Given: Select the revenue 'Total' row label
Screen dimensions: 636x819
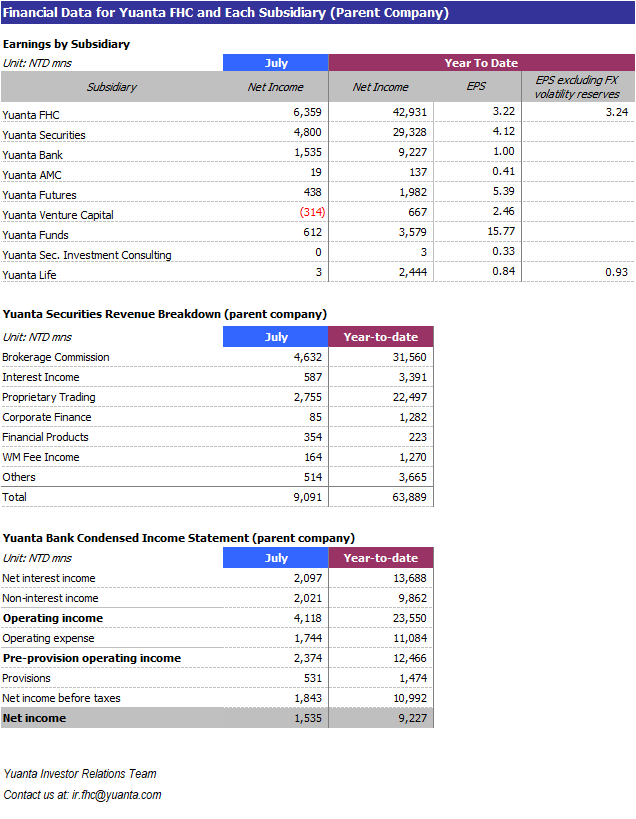Looking at the screenshot, I should tap(14, 497).
